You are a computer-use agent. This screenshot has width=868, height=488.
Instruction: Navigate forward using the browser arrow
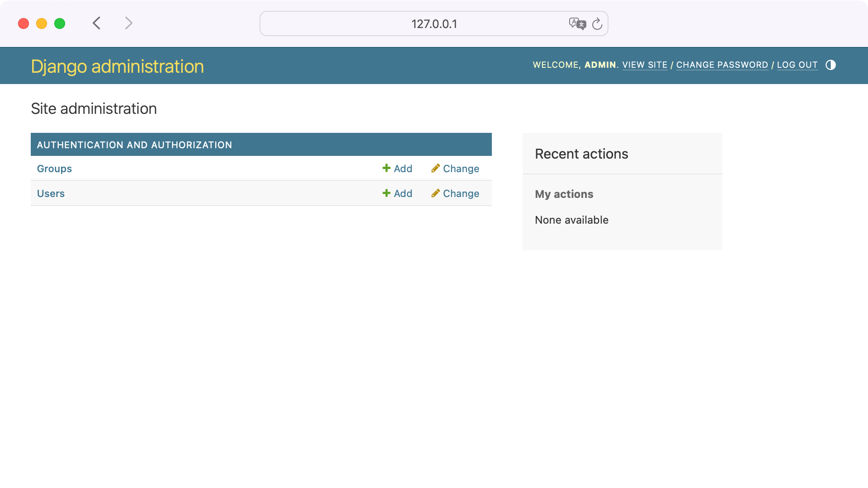(129, 23)
